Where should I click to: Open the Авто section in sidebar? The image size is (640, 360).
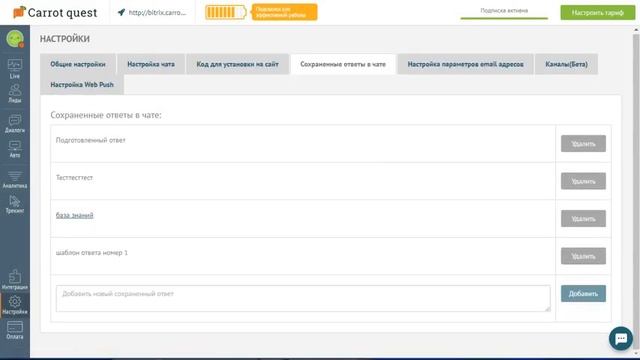point(15,149)
